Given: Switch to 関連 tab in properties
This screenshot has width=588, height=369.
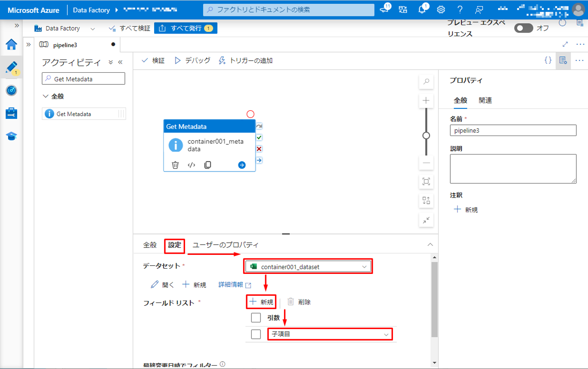Looking at the screenshot, I should [x=485, y=100].
